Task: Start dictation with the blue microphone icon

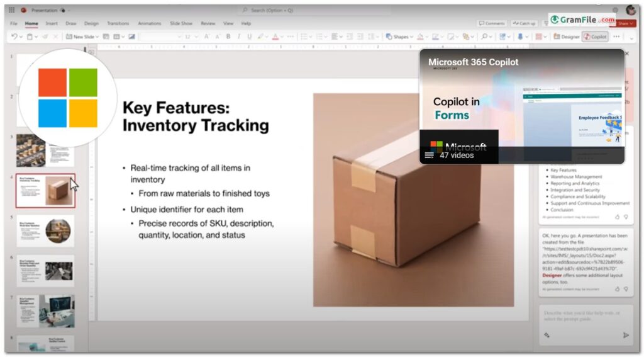Action: pos(520,37)
